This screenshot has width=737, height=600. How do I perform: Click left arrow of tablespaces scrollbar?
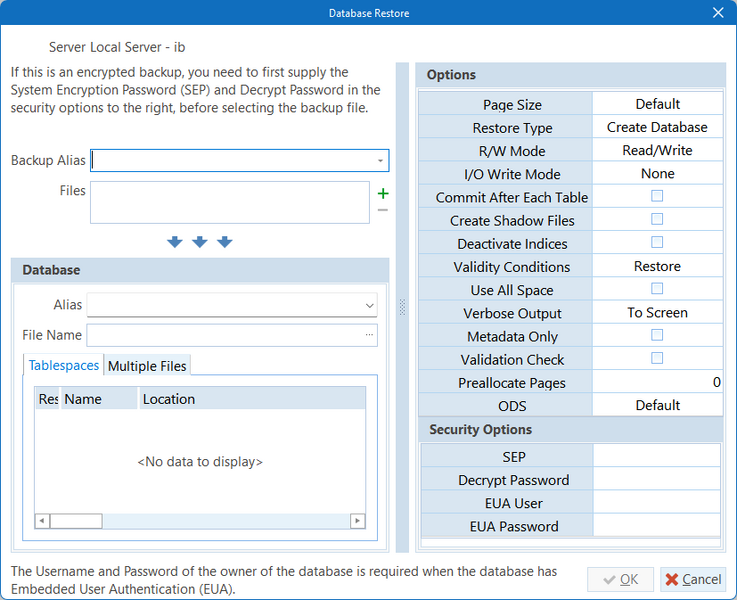point(42,521)
